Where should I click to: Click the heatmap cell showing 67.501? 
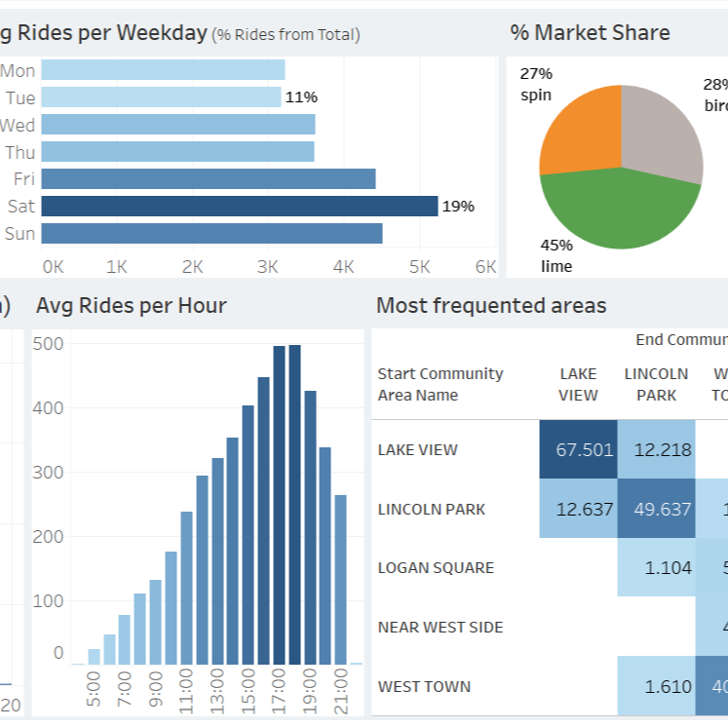[x=578, y=450]
